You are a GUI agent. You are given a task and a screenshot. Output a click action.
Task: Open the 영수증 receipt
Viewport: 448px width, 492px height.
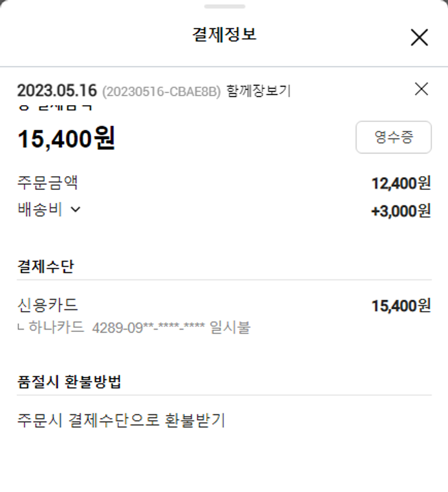[393, 137]
